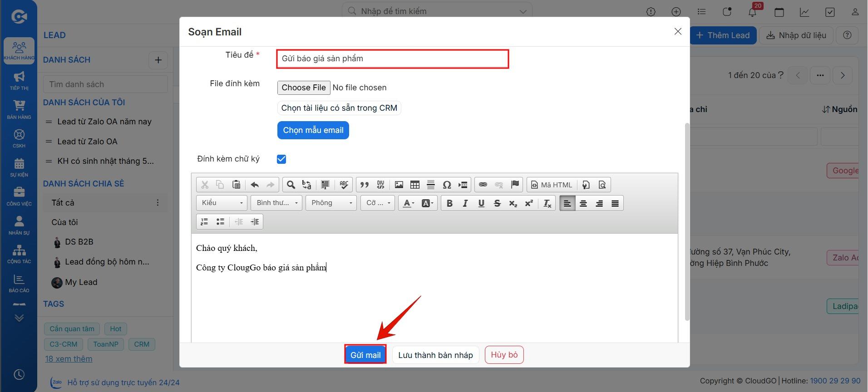Screen dimensions: 868x392
Task: Apply Superscript formatting
Action: [529, 203]
